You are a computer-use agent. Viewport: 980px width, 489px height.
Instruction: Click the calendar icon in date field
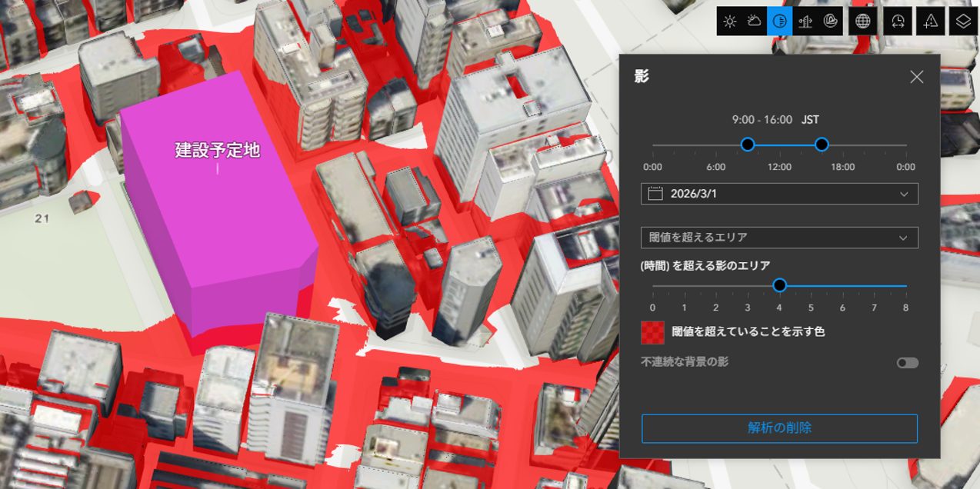click(655, 194)
